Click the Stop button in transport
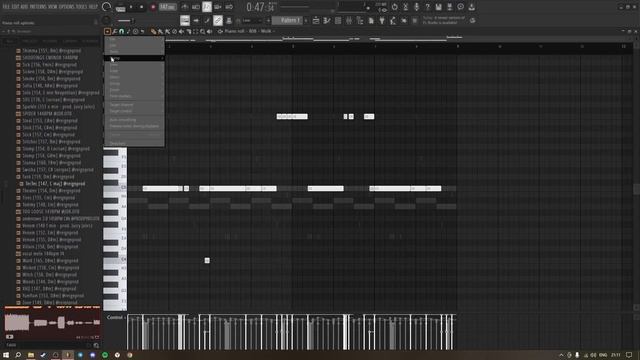The image size is (640, 360). point(142,7)
